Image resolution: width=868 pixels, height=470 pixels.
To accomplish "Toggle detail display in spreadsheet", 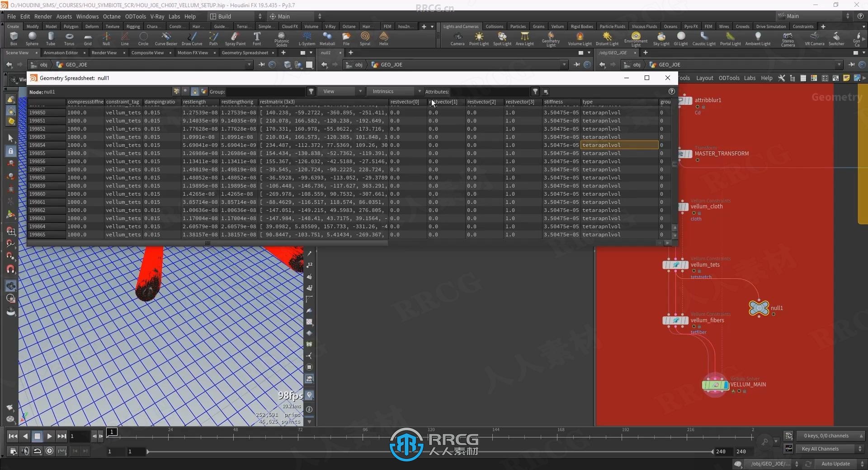I will pyautogui.click(x=204, y=91).
